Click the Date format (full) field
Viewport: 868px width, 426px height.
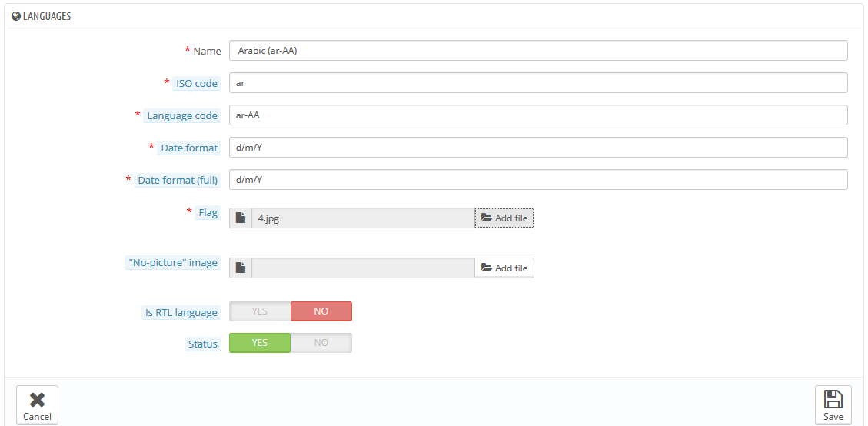click(538, 179)
